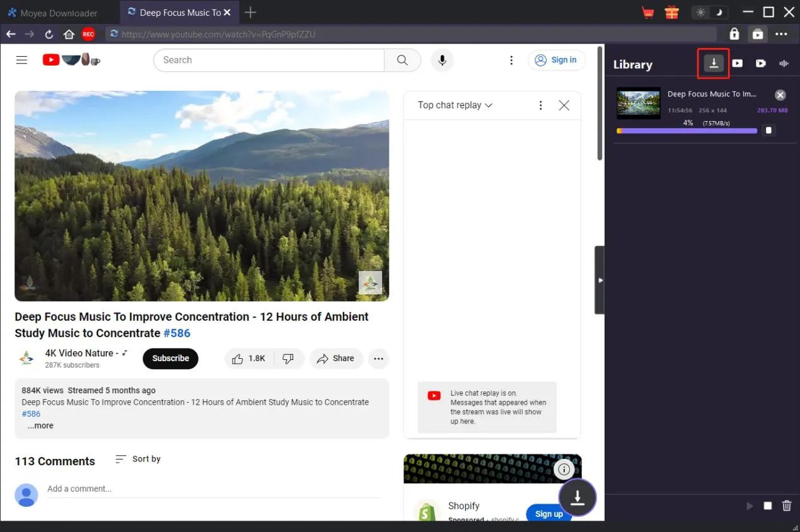
Task: Expand the Top chat replay dropdown
Action: [455, 105]
